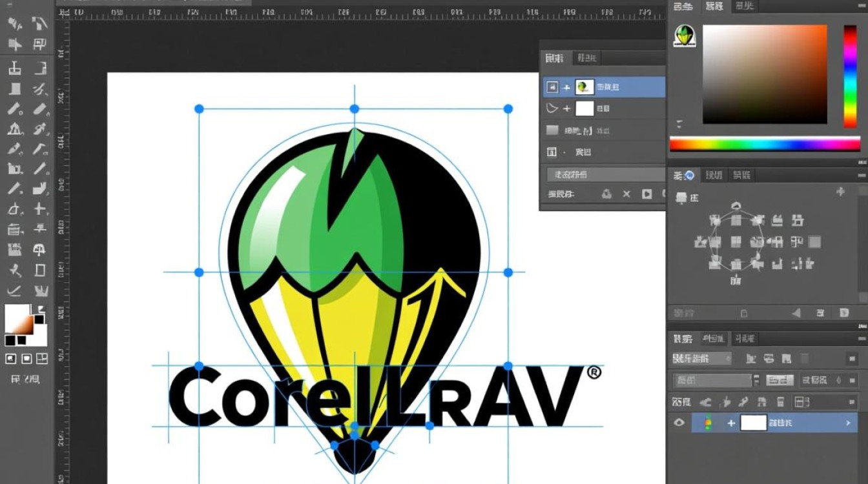Click the selected layer's image thumbnail

583,87
